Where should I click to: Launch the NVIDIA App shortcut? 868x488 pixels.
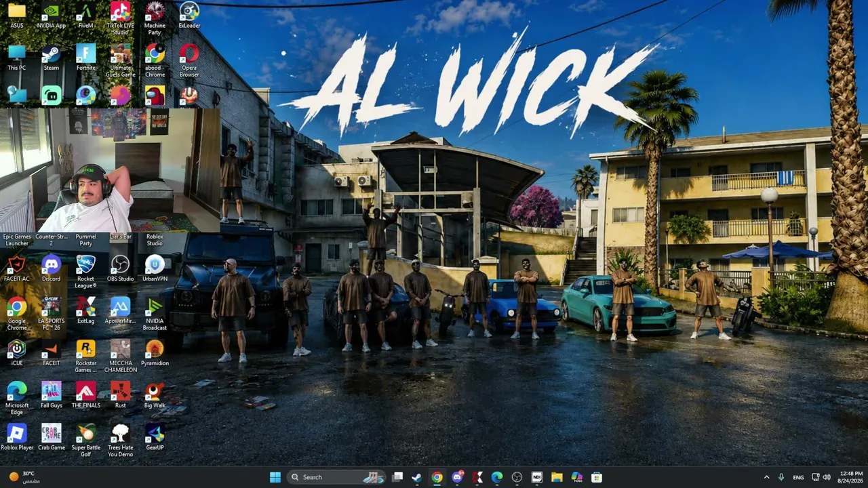click(51, 16)
